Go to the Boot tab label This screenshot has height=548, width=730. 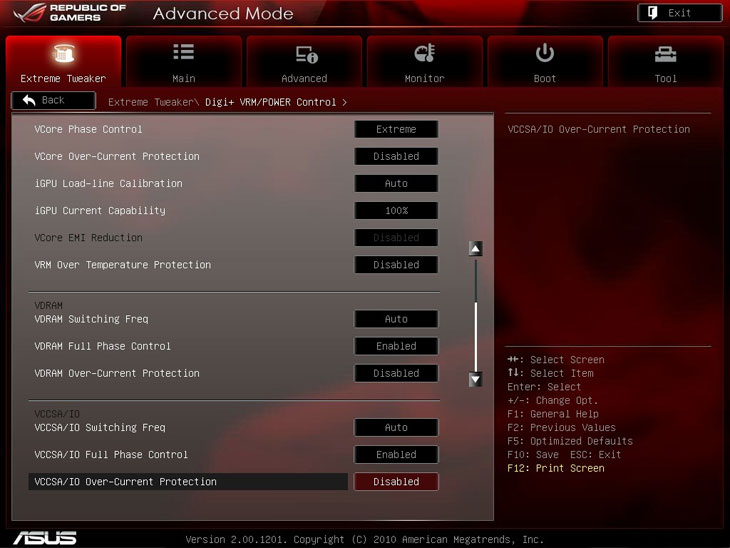point(545,78)
